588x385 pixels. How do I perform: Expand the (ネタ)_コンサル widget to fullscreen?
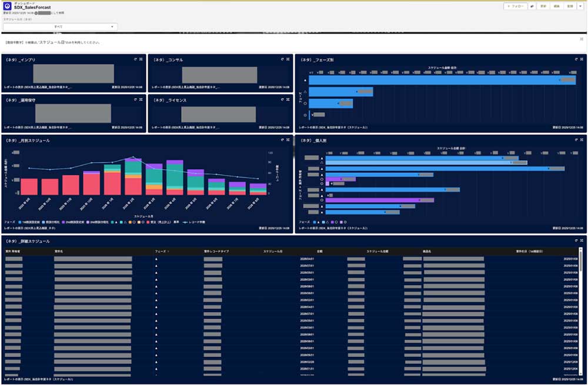[288, 59]
